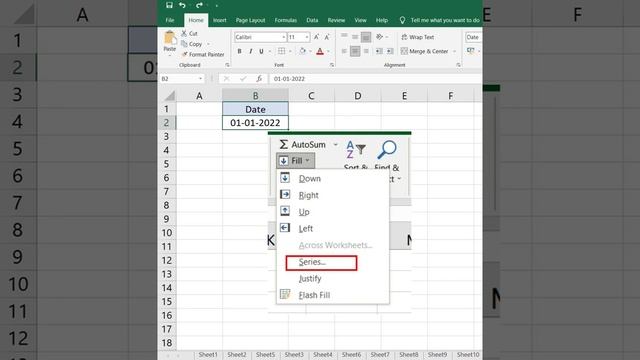Open the Merge & Center dropdown arrow

tap(454, 51)
